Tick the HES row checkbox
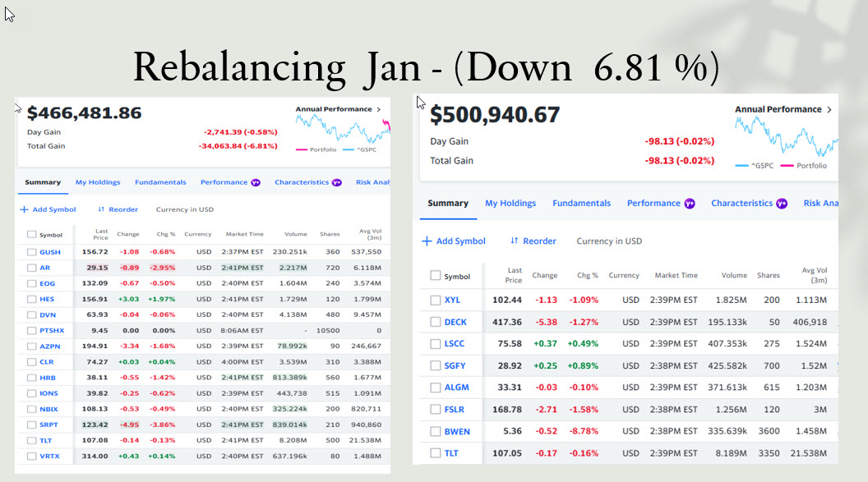 coord(31,299)
